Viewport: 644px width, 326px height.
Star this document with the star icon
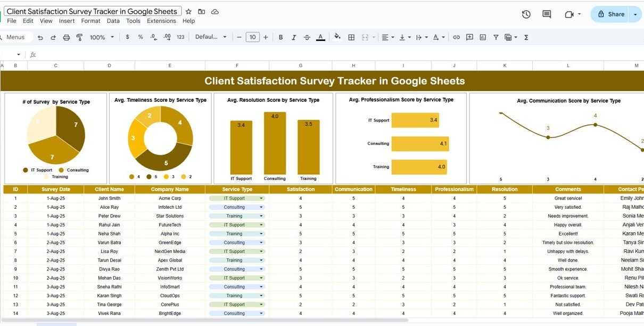188,12
